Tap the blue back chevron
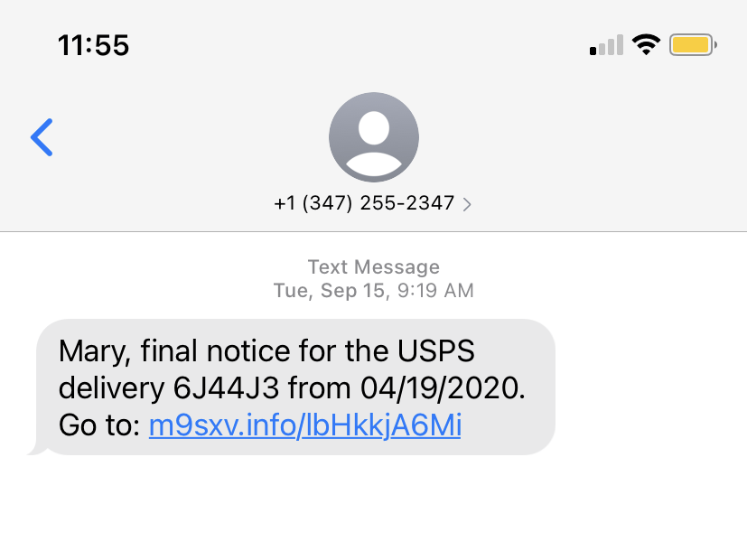The width and height of the screenshot is (747, 560). 42,137
